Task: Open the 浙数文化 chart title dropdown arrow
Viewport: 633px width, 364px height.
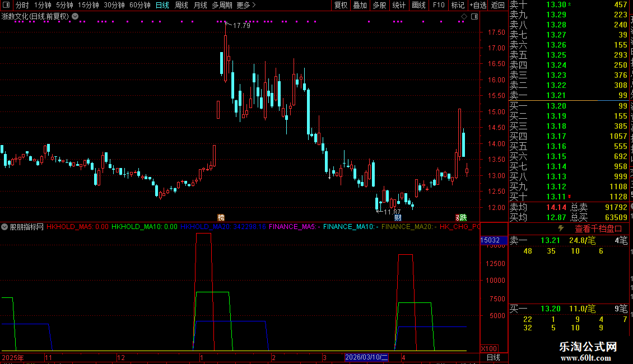Action: [x=75, y=17]
